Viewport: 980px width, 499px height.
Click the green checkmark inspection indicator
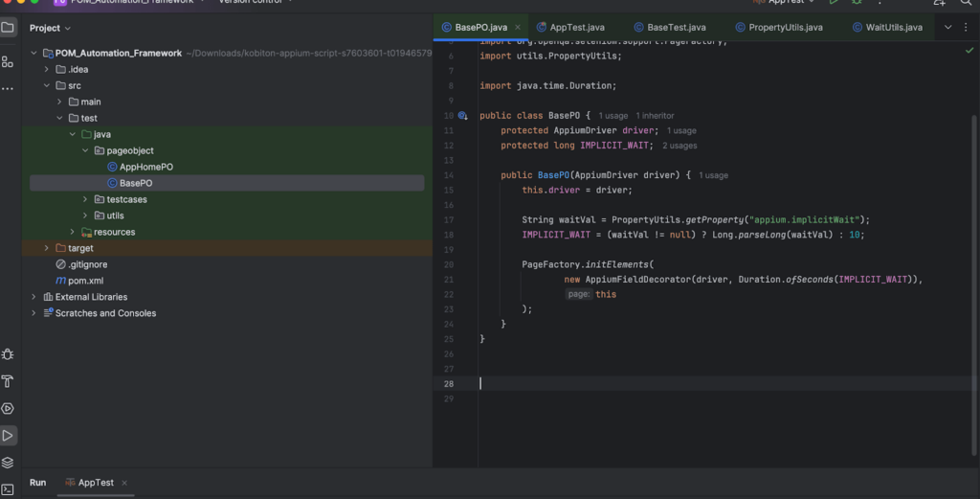click(x=969, y=50)
